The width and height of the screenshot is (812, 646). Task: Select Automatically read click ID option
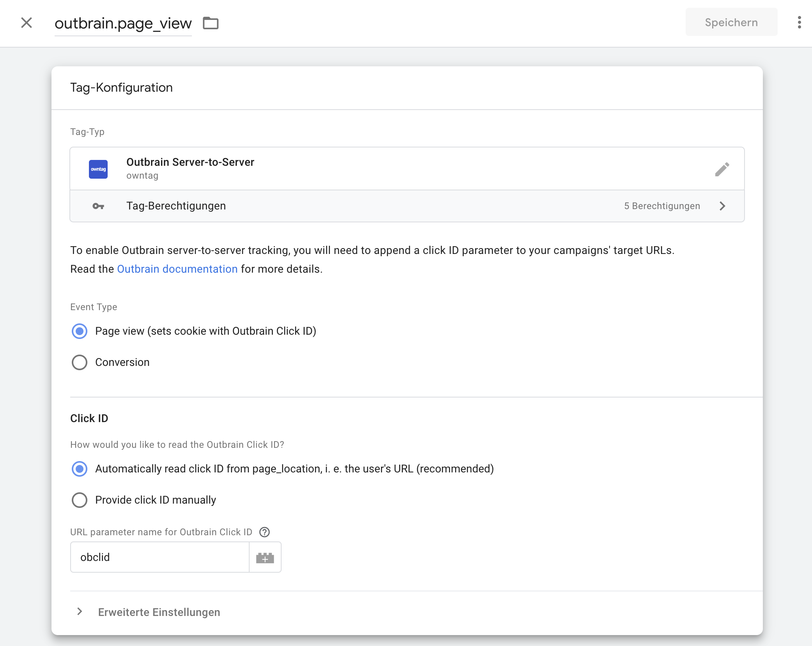(x=80, y=469)
